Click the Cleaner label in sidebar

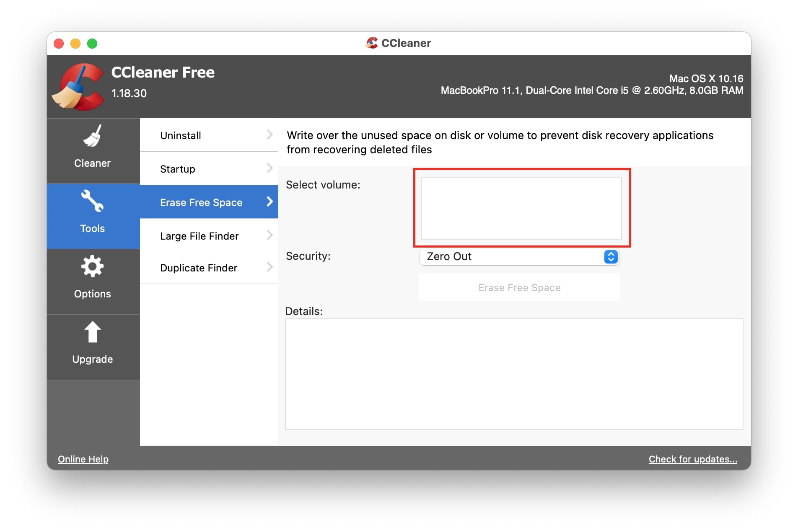coord(92,163)
